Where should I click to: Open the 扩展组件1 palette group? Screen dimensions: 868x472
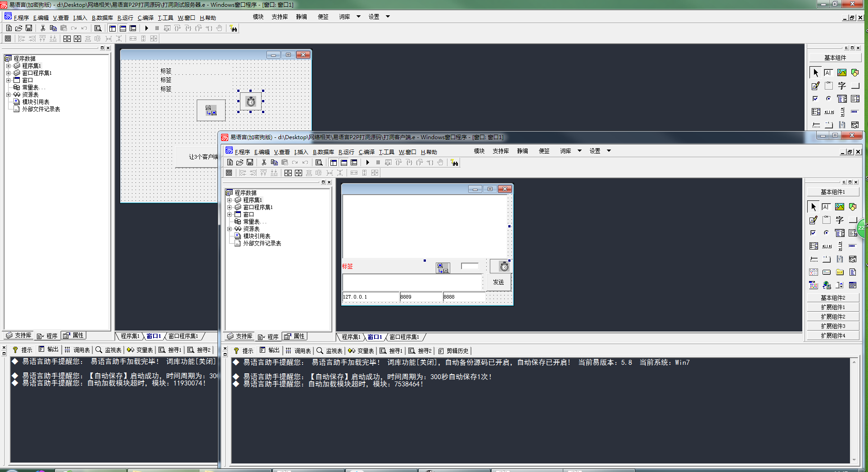pos(833,307)
